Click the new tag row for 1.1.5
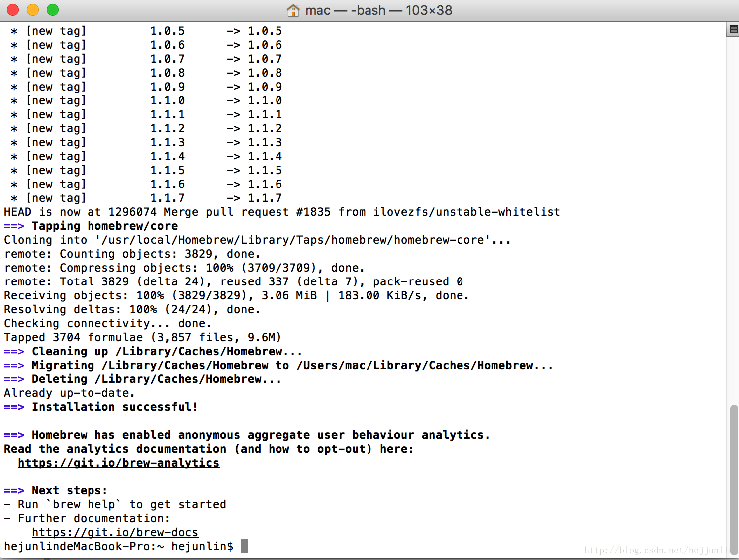 coord(146,170)
